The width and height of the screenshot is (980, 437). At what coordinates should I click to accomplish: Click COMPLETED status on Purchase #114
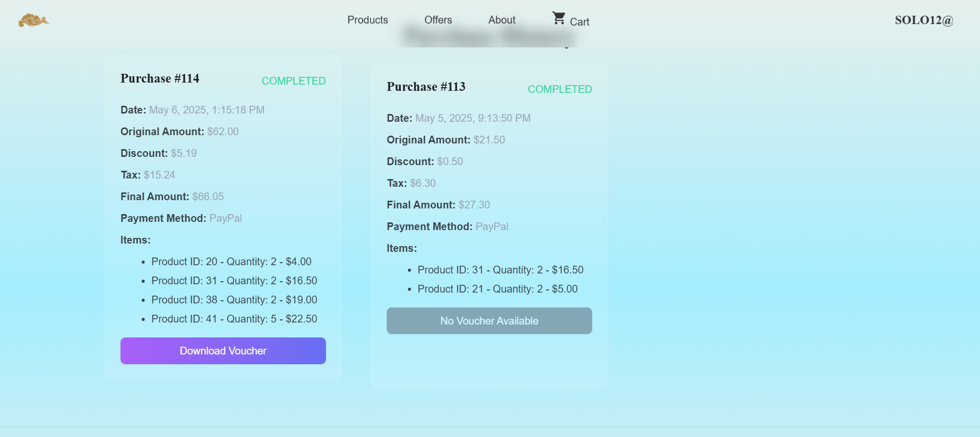(293, 81)
